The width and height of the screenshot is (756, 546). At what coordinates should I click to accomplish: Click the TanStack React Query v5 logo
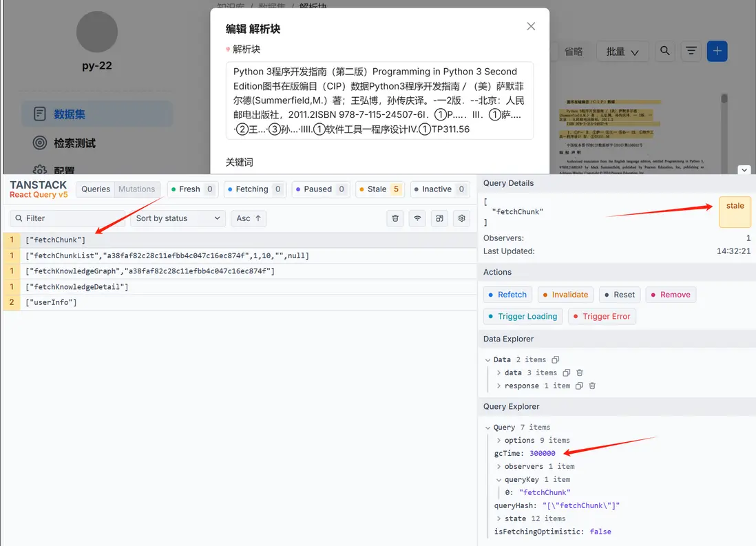[x=39, y=189]
